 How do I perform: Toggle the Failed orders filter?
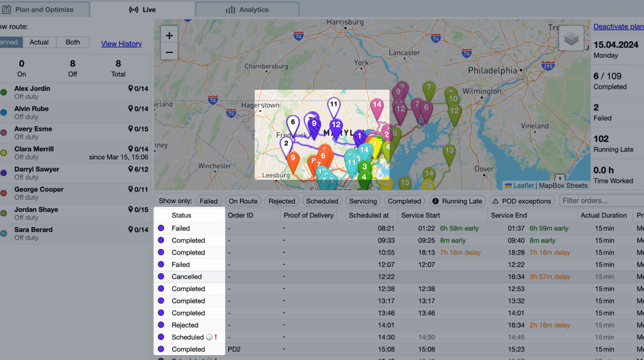coord(208,201)
